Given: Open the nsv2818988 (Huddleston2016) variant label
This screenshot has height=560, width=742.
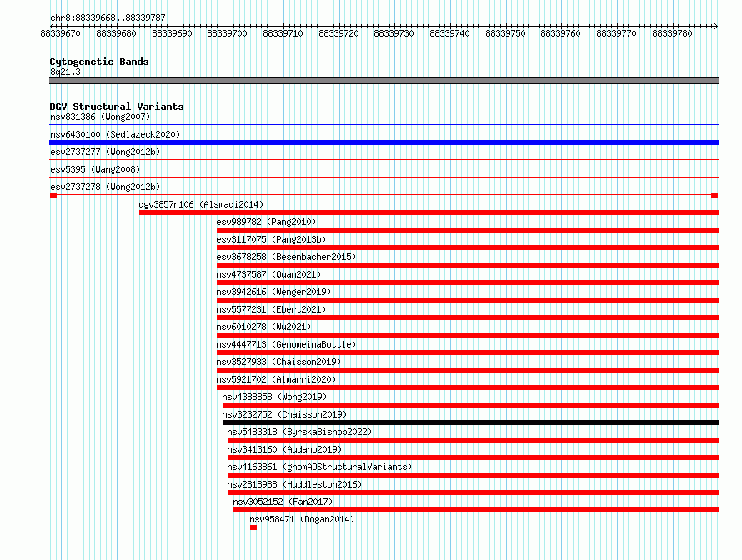Looking at the screenshot, I should 294,484.
